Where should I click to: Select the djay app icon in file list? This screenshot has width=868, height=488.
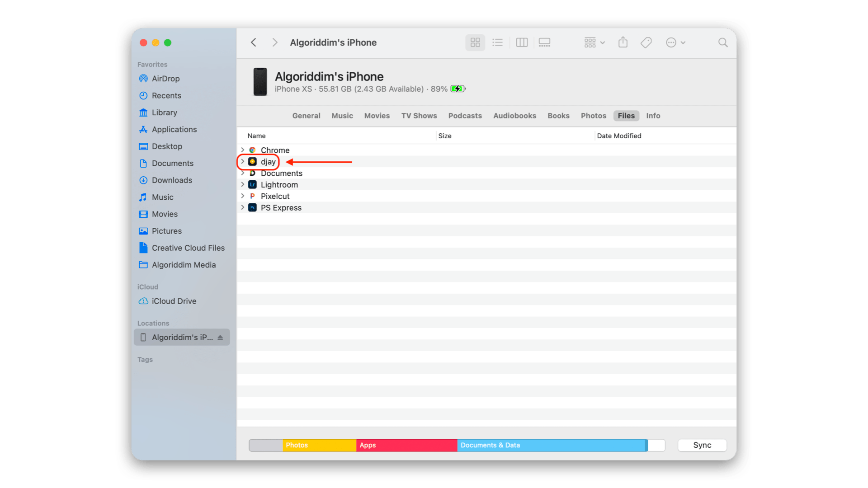coord(253,162)
